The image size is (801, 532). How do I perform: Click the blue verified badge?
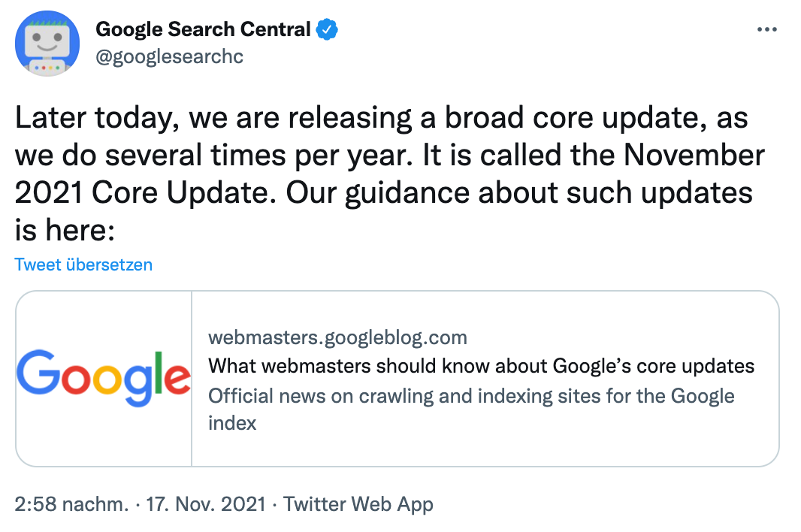(327, 30)
